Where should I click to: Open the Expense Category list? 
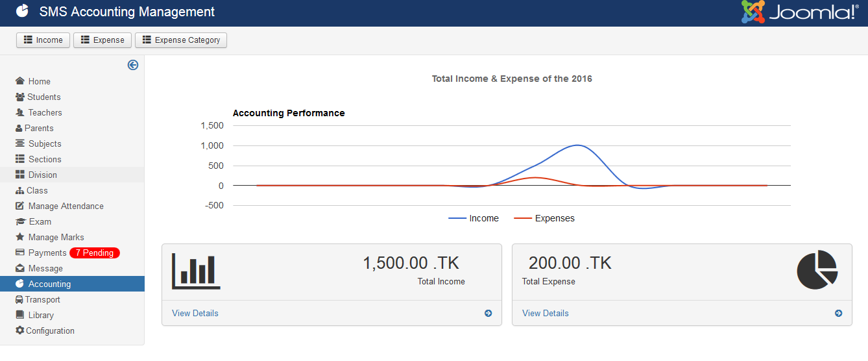[x=181, y=40]
